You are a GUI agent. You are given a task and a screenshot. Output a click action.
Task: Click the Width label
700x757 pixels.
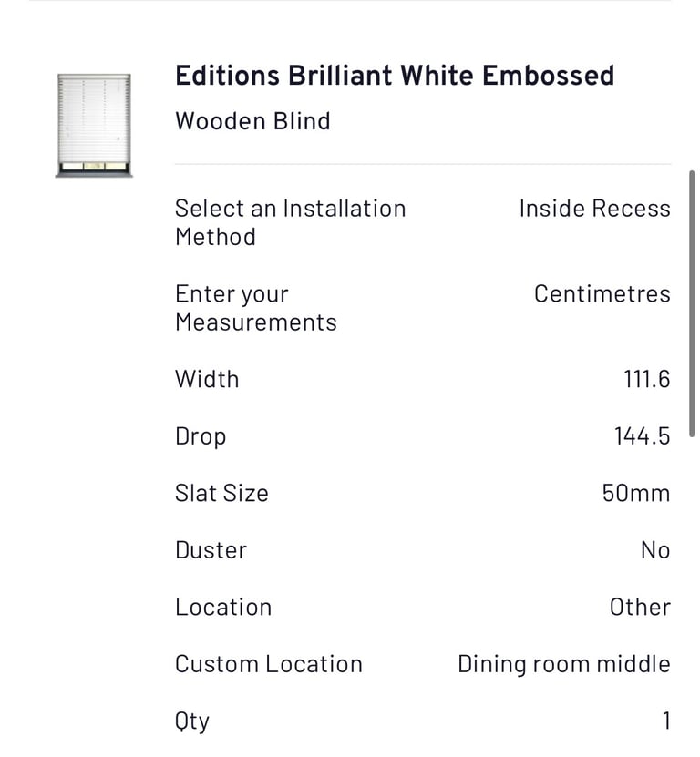pyautogui.click(x=207, y=379)
